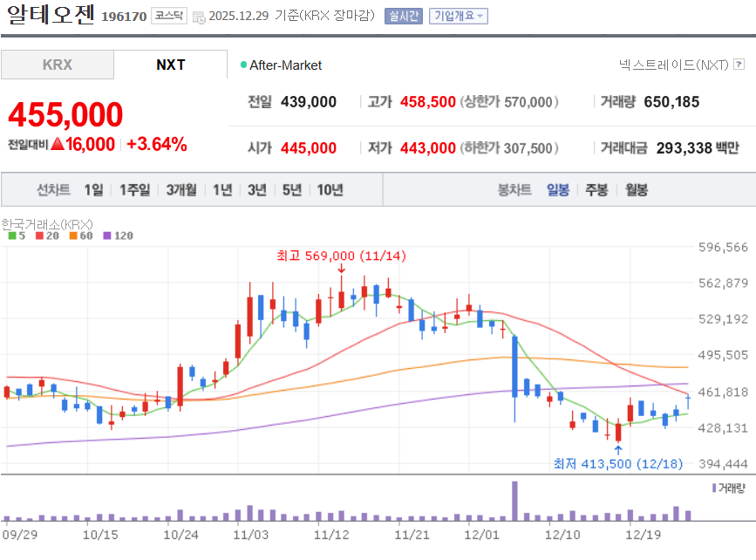Click the 알테오젠 stock name heading
Image resolution: width=756 pixels, height=560 pixels.
(51, 14)
